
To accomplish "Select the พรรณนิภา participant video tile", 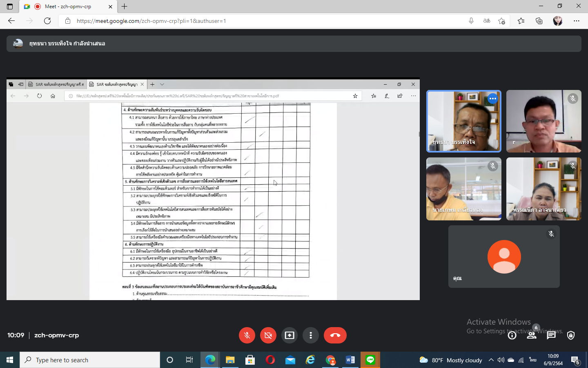I will pos(543,189).
